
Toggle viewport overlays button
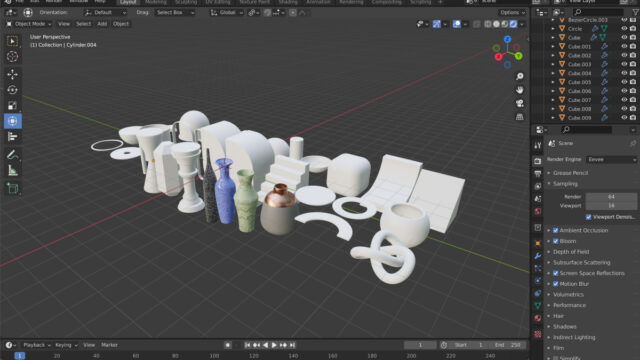tap(456, 24)
